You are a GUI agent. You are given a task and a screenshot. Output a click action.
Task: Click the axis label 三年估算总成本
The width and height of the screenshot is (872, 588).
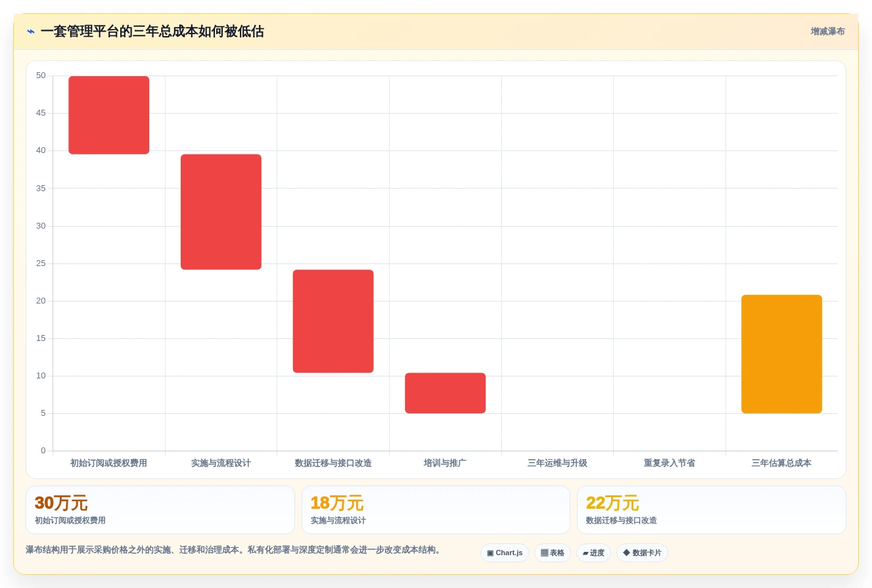781,463
